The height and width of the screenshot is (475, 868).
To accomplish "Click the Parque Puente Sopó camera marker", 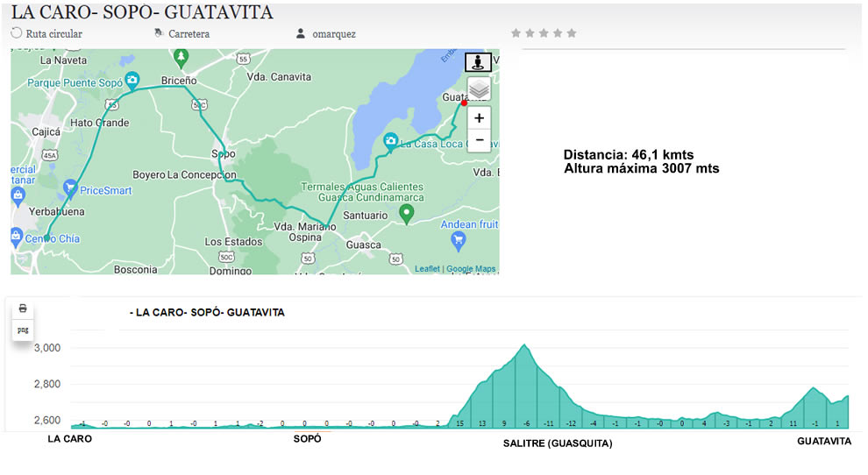I will 132,82.
